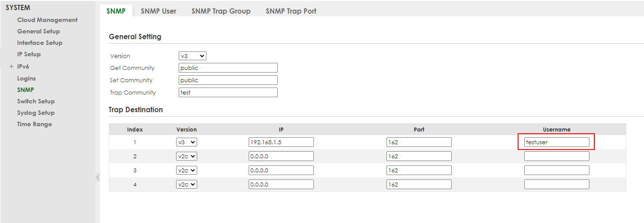Open Interface Setup in the sidebar
The width and height of the screenshot is (644, 223).
pos(40,43)
